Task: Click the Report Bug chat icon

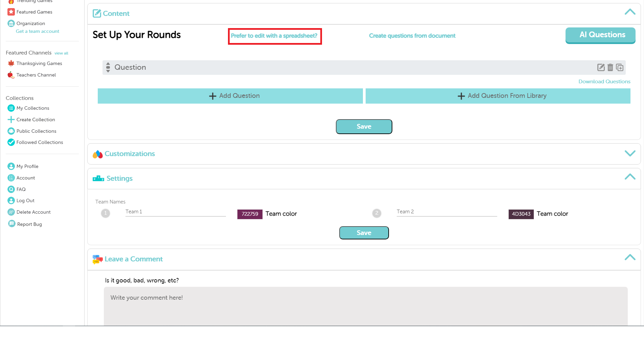Action: 11,224
